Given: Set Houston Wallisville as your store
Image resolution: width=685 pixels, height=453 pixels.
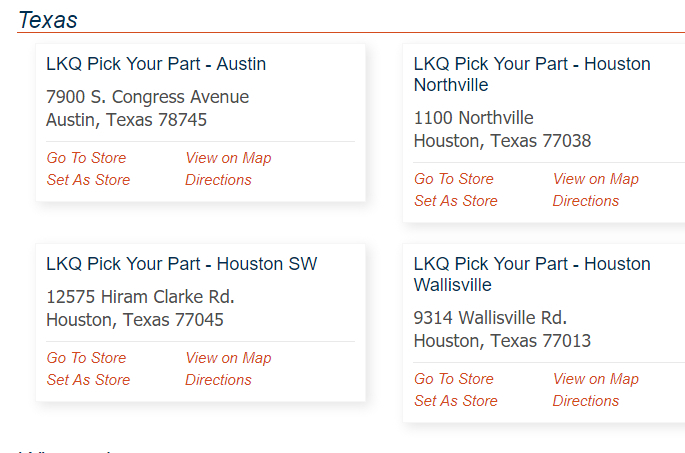Looking at the screenshot, I should pyautogui.click(x=456, y=401).
